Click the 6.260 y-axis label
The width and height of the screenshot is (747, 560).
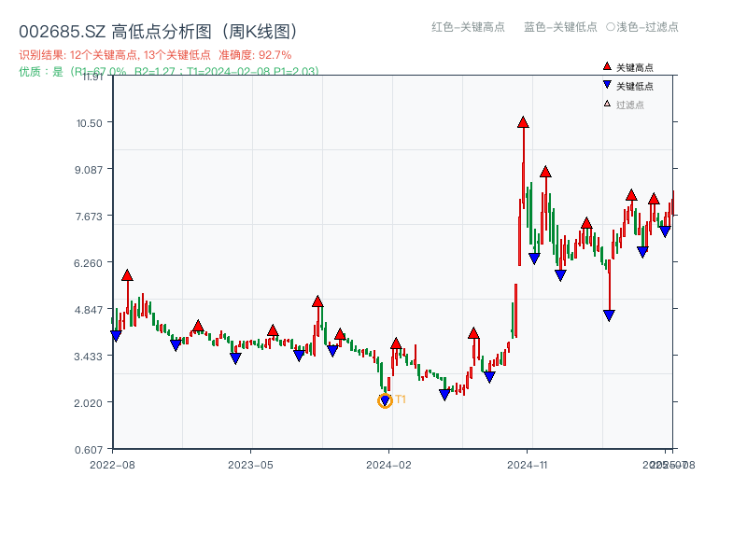(x=88, y=263)
